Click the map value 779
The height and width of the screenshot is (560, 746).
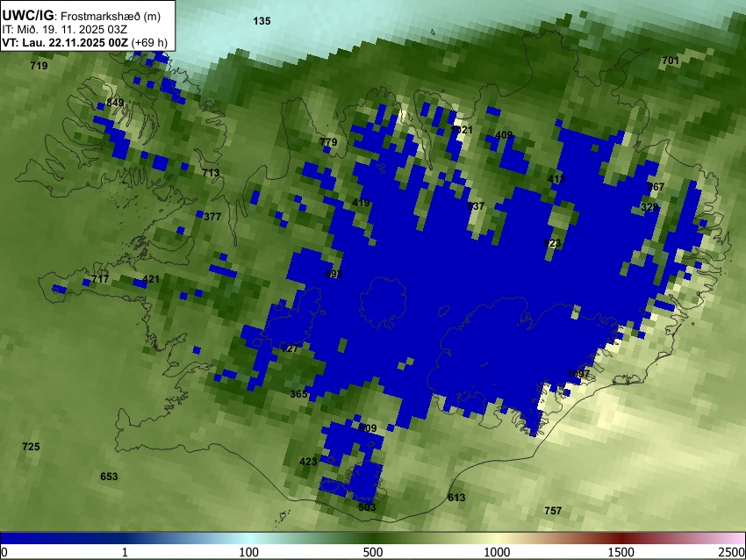[x=328, y=142]
